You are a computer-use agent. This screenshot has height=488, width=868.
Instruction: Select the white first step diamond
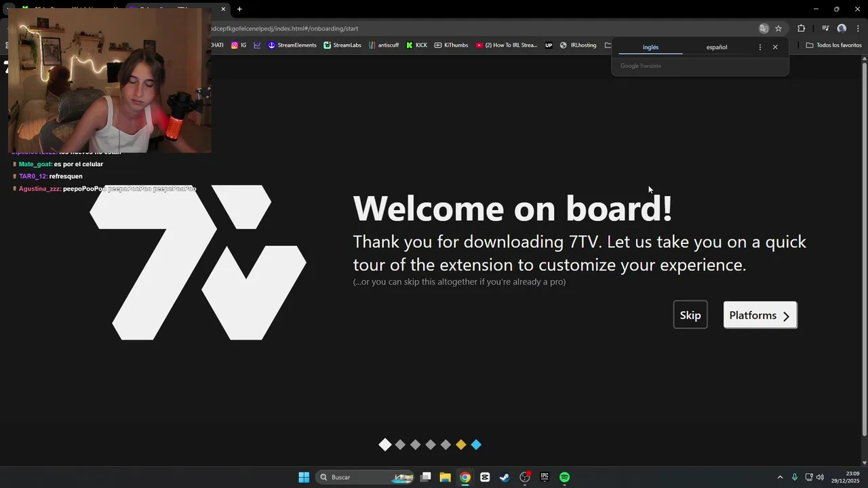pyautogui.click(x=385, y=445)
